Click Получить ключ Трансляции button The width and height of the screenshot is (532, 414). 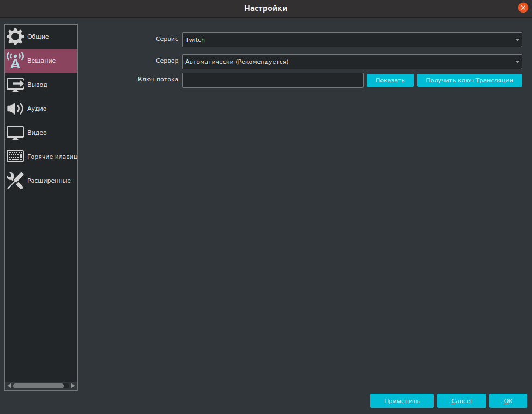pyautogui.click(x=469, y=80)
